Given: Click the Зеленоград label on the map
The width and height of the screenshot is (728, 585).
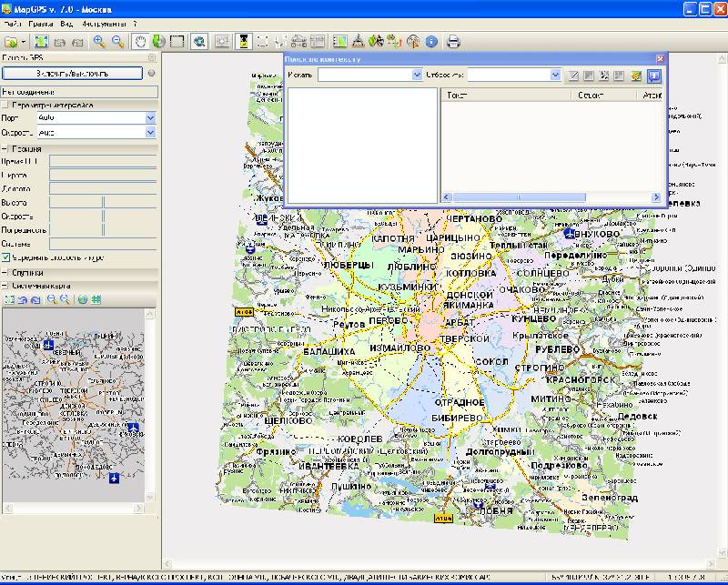Looking at the screenshot, I should 610,498.
